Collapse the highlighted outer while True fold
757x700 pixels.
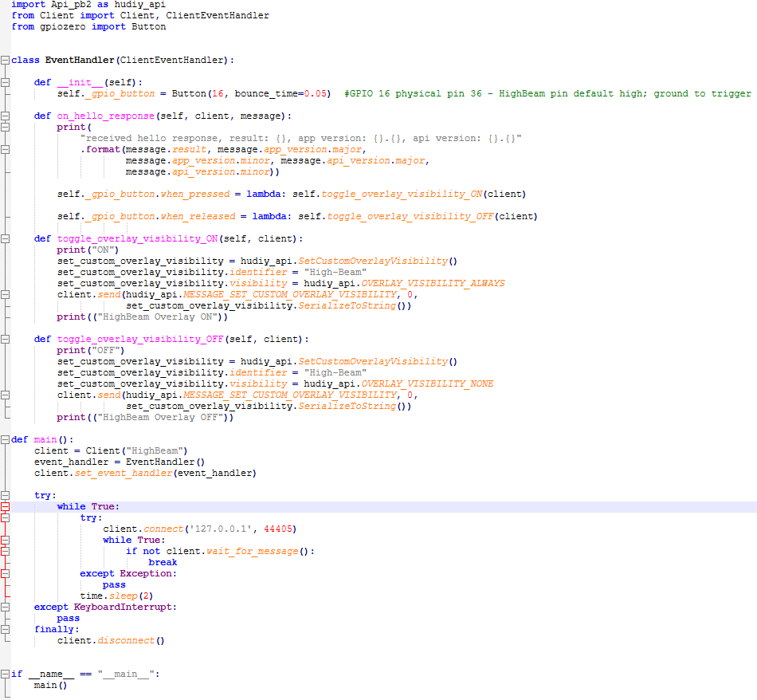click(5, 507)
